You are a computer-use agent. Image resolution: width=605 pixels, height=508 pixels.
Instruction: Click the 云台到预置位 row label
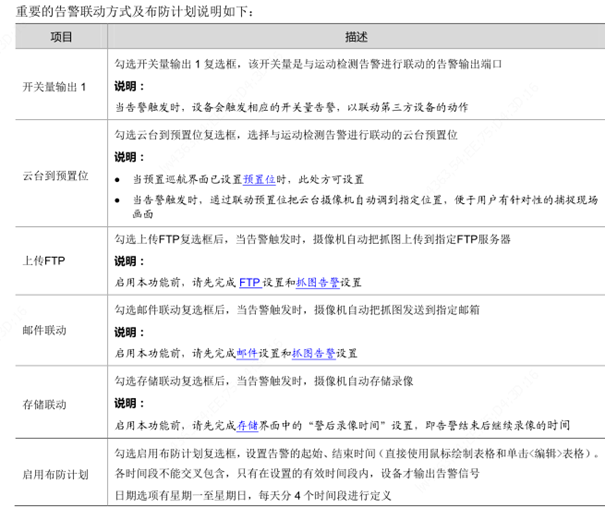54,174
